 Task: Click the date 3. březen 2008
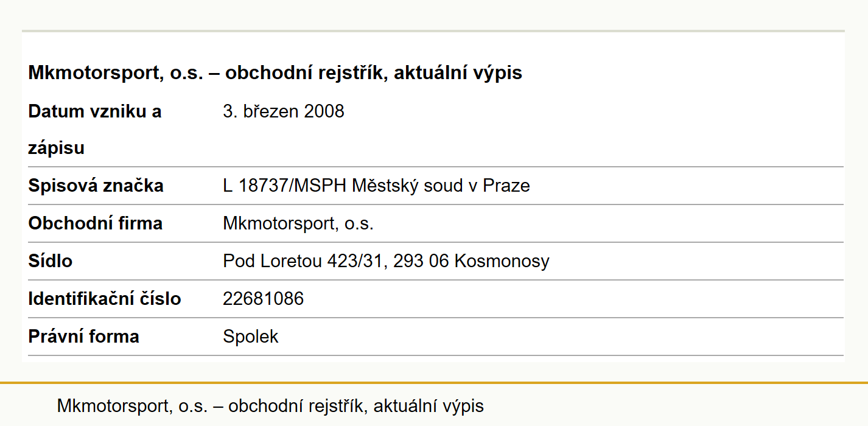[284, 111]
